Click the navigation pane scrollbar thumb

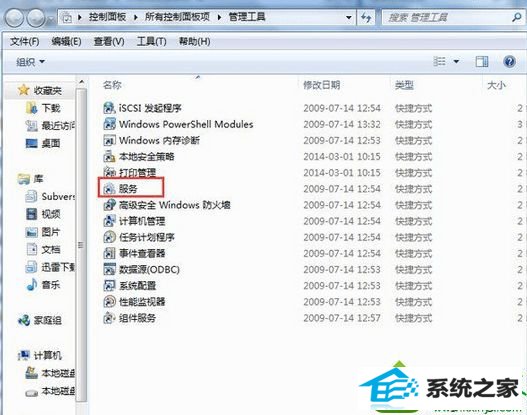tap(81, 245)
